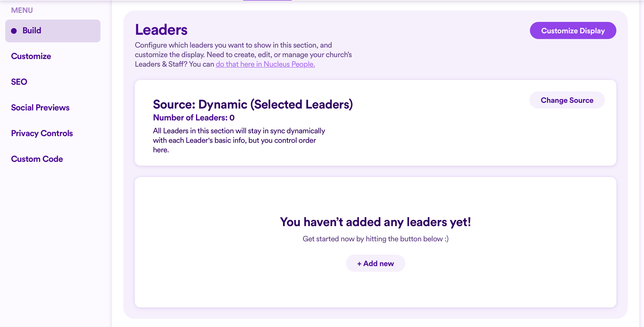This screenshot has height=327, width=644.
Task: Click the 'Get started now' hint text
Action: coord(375,239)
